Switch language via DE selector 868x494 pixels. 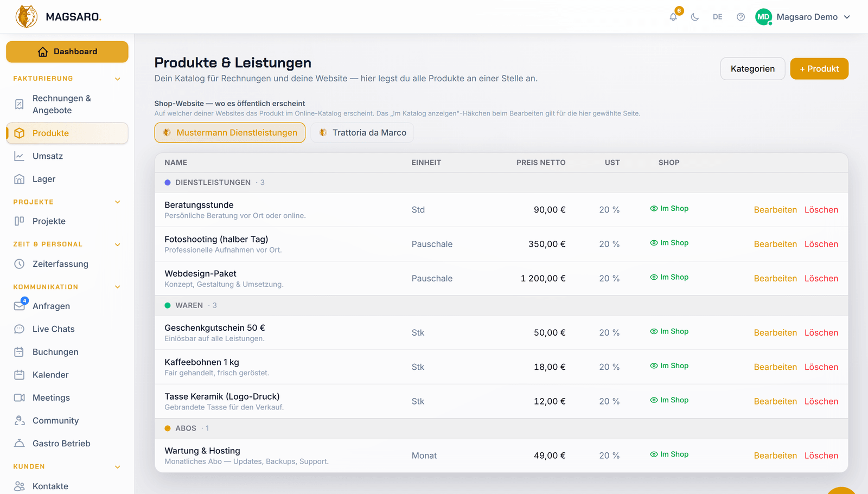point(718,17)
